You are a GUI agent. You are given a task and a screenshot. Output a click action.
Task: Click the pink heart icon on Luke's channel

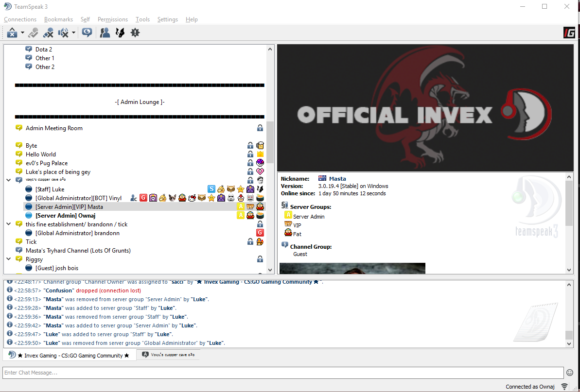point(260,171)
